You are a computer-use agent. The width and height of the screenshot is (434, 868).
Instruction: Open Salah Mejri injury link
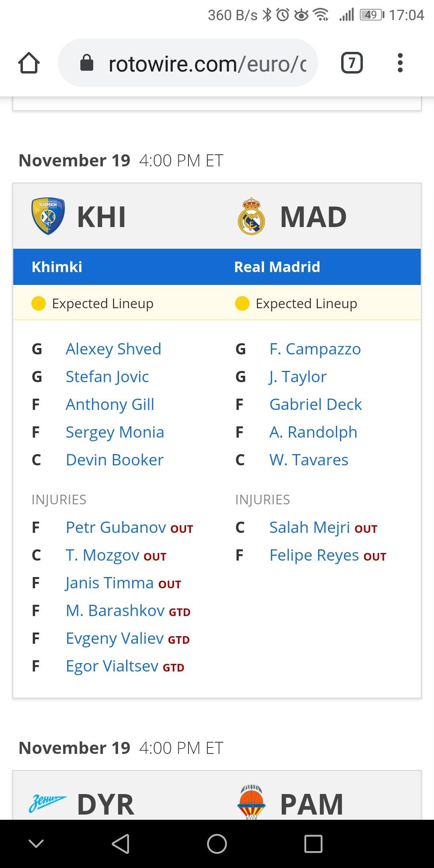(x=309, y=527)
